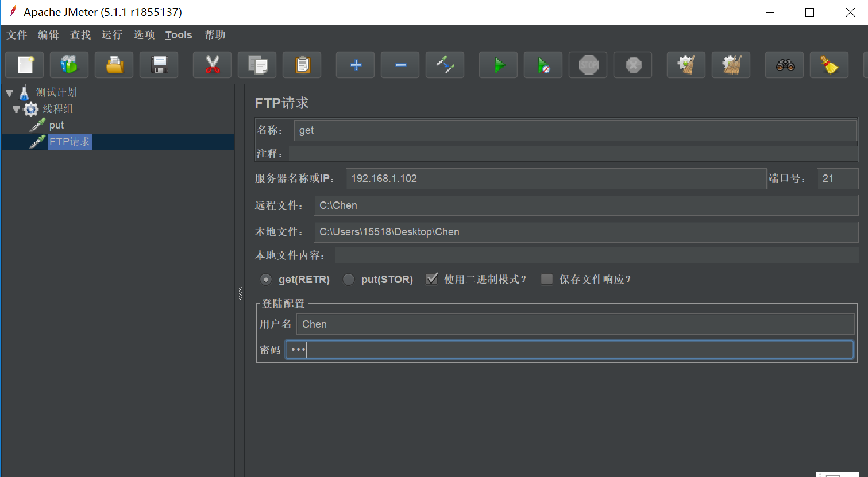Copy the selected element via toolbar
The height and width of the screenshot is (477, 868).
click(x=257, y=65)
